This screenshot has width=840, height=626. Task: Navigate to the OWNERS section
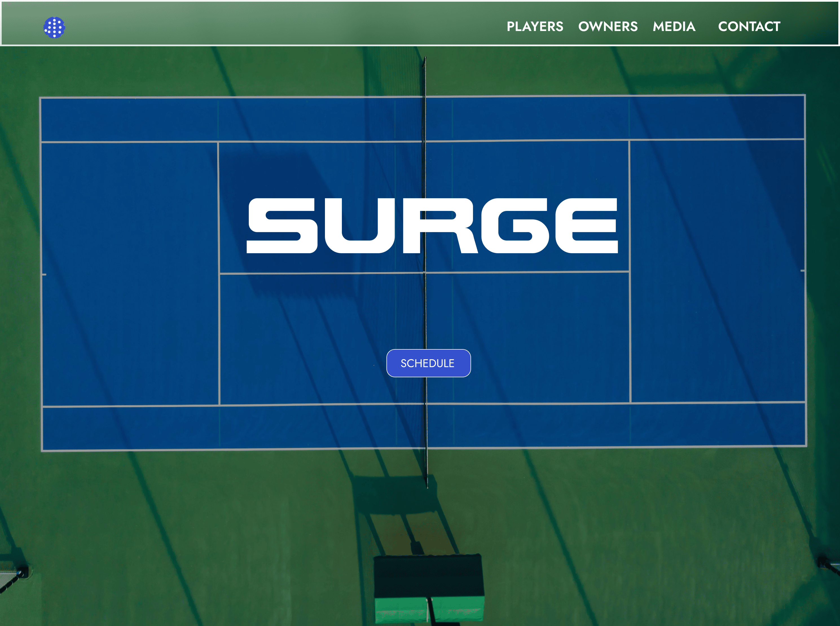coord(608,27)
